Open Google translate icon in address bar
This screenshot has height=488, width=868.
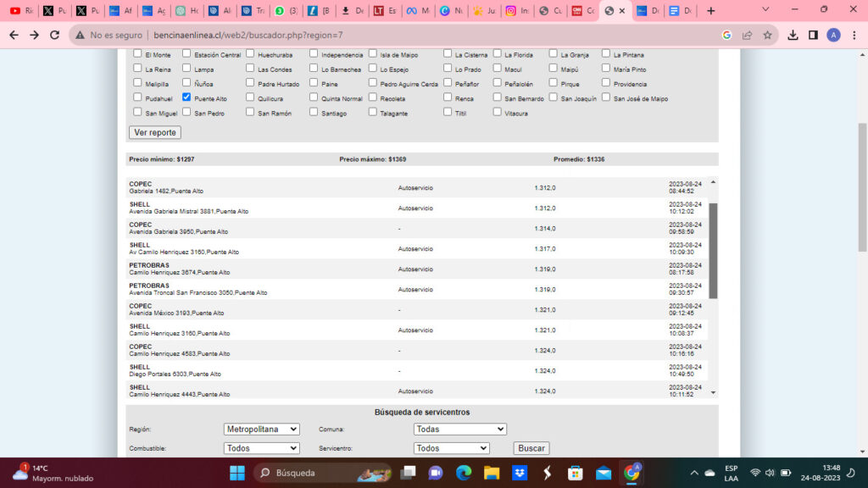point(726,35)
